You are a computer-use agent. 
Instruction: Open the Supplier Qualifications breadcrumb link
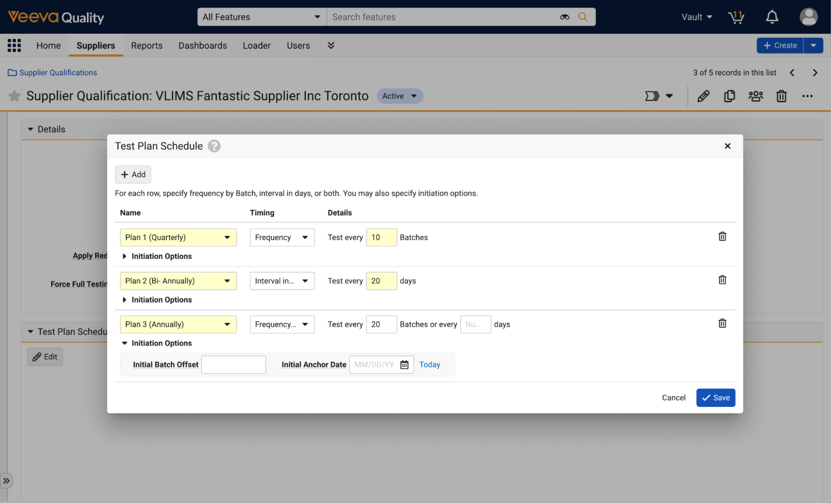[x=58, y=73]
